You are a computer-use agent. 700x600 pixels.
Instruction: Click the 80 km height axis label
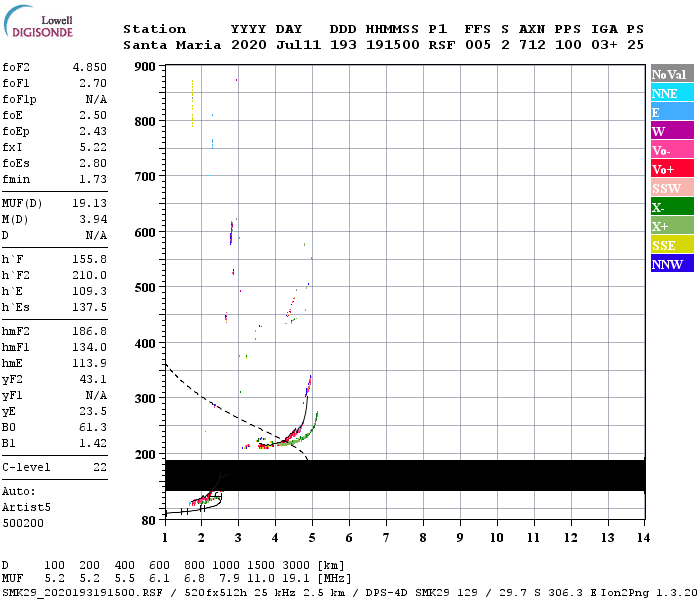tap(148, 521)
